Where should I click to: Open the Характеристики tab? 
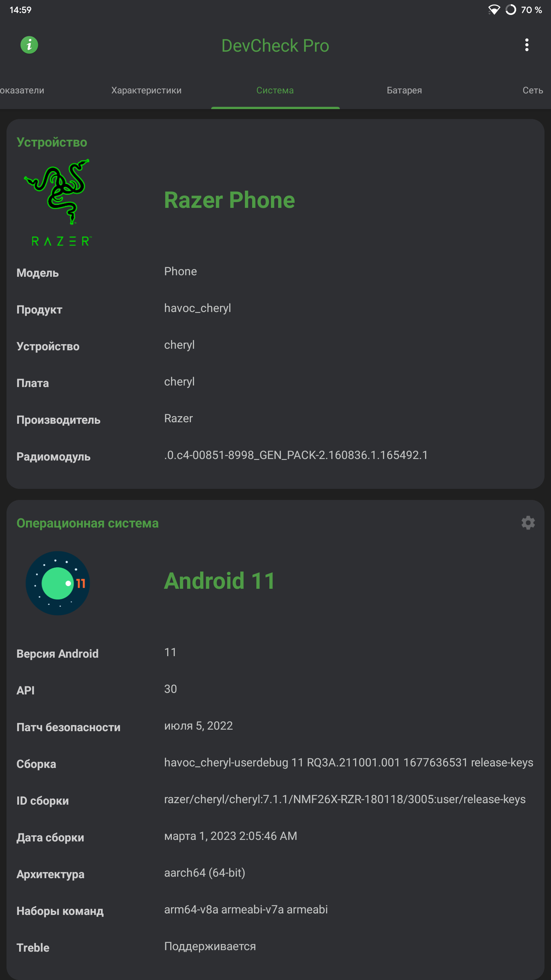(147, 90)
